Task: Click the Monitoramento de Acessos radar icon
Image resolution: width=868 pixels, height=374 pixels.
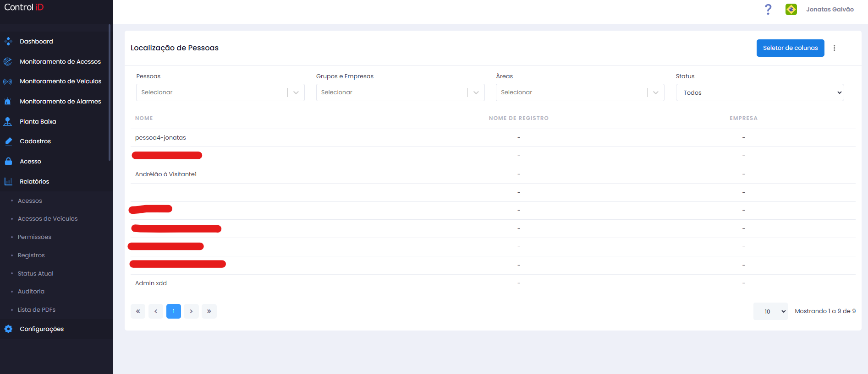Action: (x=8, y=61)
